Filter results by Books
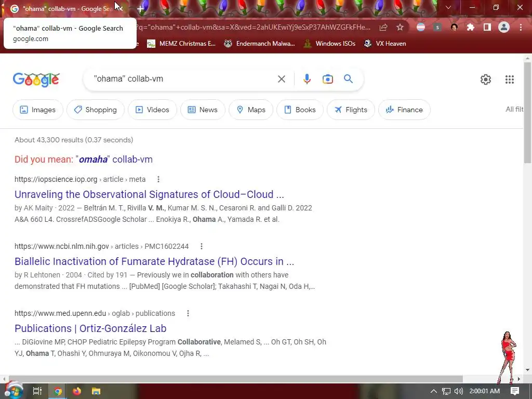 click(x=300, y=110)
